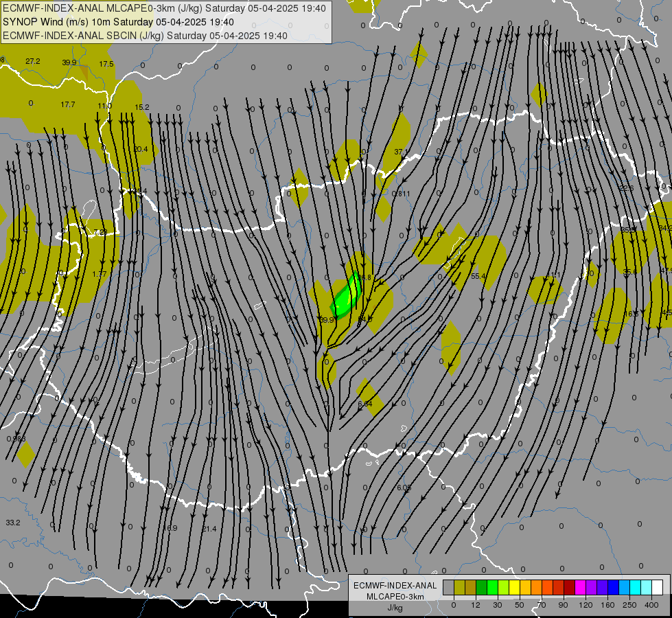Select the cyan legend swatch
This screenshot has width=672, height=618.
[635, 588]
